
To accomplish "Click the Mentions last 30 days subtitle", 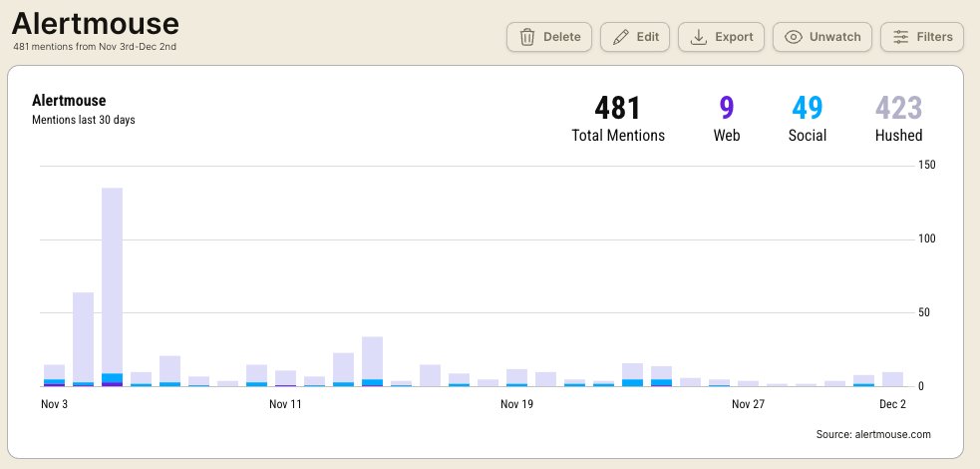I will (83, 120).
